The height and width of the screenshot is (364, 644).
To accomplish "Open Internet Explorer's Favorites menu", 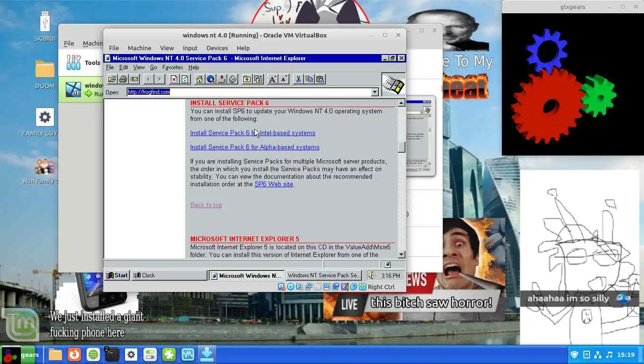I will pos(172,67).
